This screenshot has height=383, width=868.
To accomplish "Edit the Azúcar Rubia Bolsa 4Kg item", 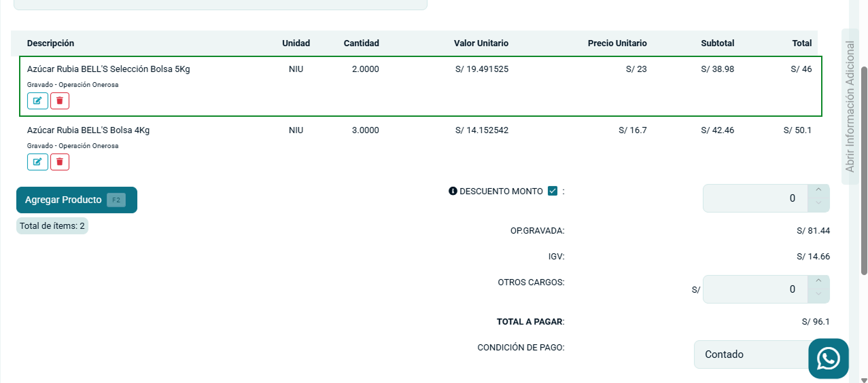I will (x=37, y=162).
